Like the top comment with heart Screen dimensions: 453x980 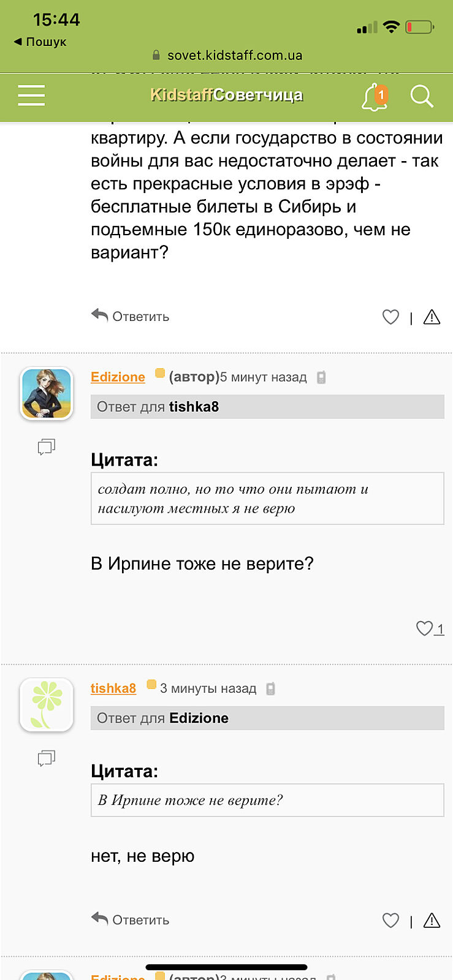(x=390, y=317)
